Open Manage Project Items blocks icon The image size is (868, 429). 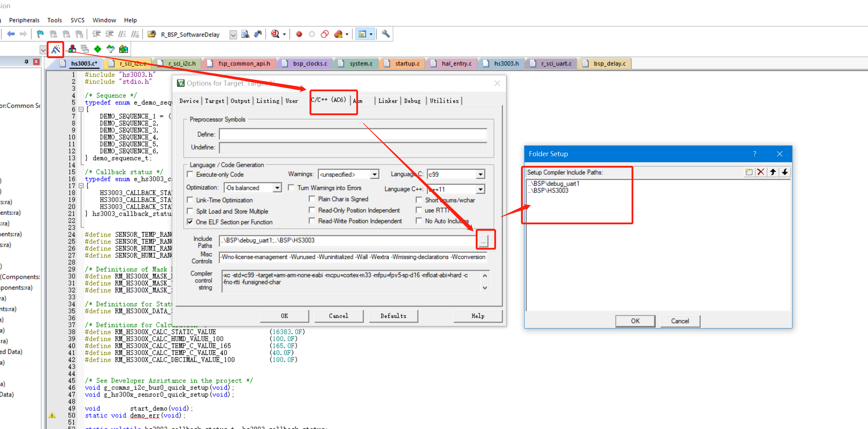coord(72,49)
